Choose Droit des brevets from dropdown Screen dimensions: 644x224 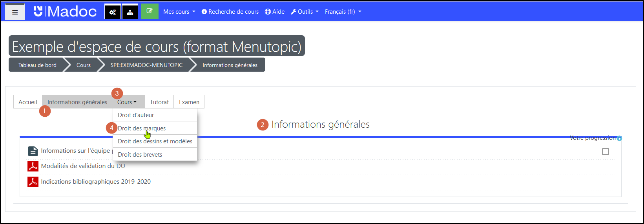tap(140, 155)
